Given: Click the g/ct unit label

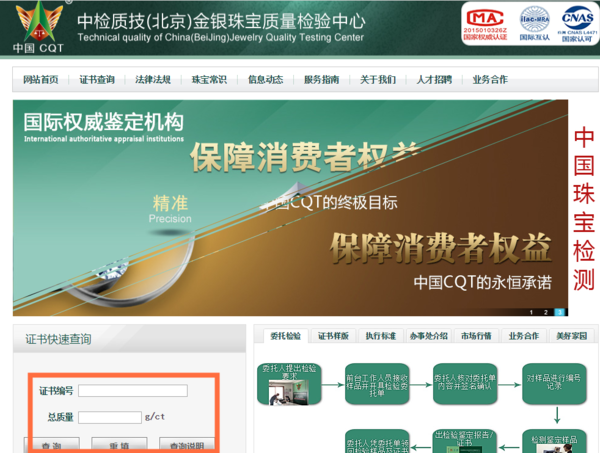Looking at the screenshot, I should pos(155,416).
